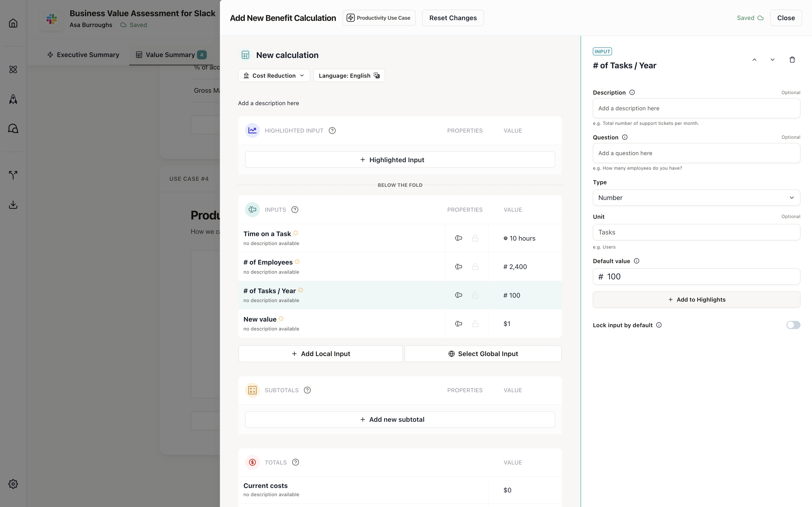Click the help icon next to Highlighted Input
812x507 pixels.
[x=332, y=131]
